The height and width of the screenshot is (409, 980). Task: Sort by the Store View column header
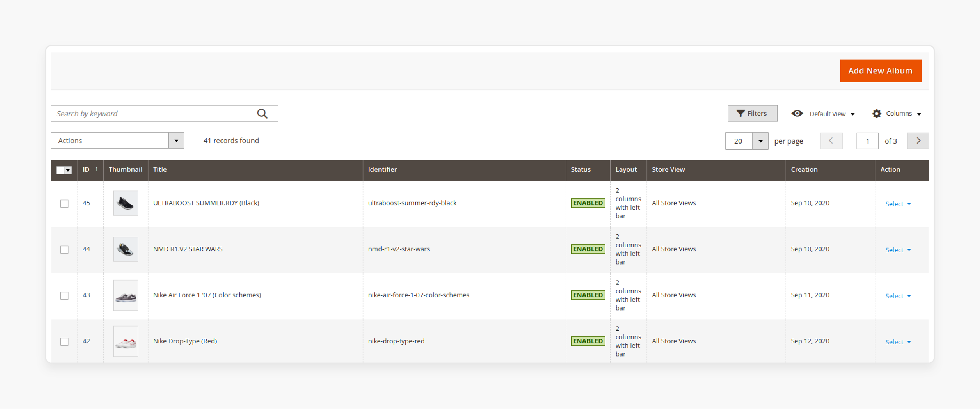click(716, 170)
